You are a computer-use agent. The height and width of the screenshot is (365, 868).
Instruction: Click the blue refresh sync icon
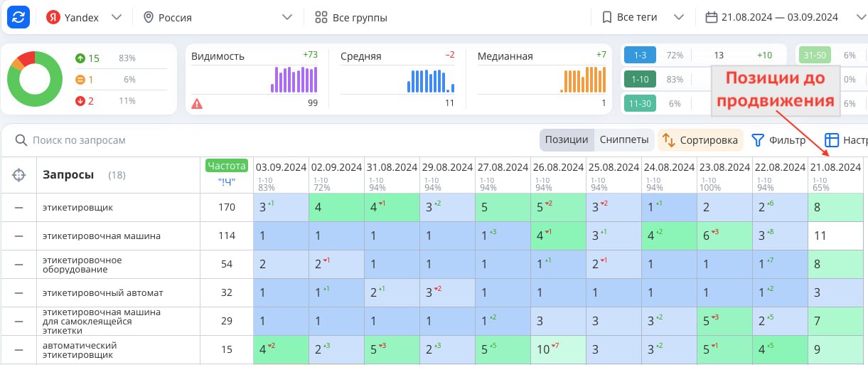click(x=19, y=17)
